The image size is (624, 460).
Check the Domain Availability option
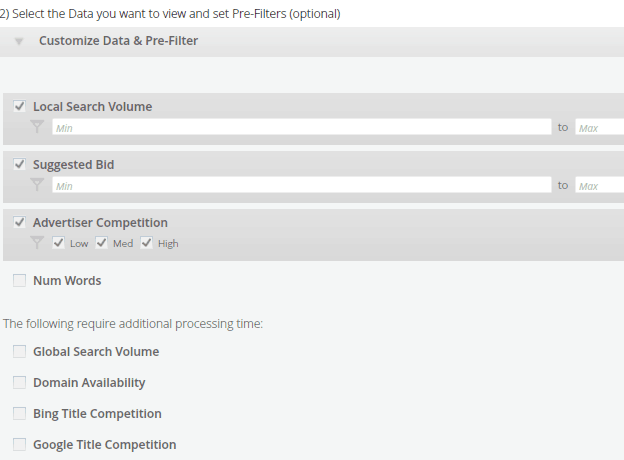(x=20, y=382)
